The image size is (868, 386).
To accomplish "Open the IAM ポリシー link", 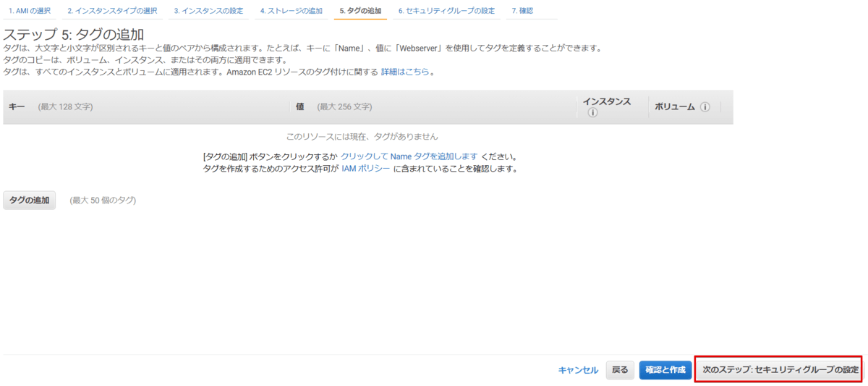I will [x=366, y=169].
